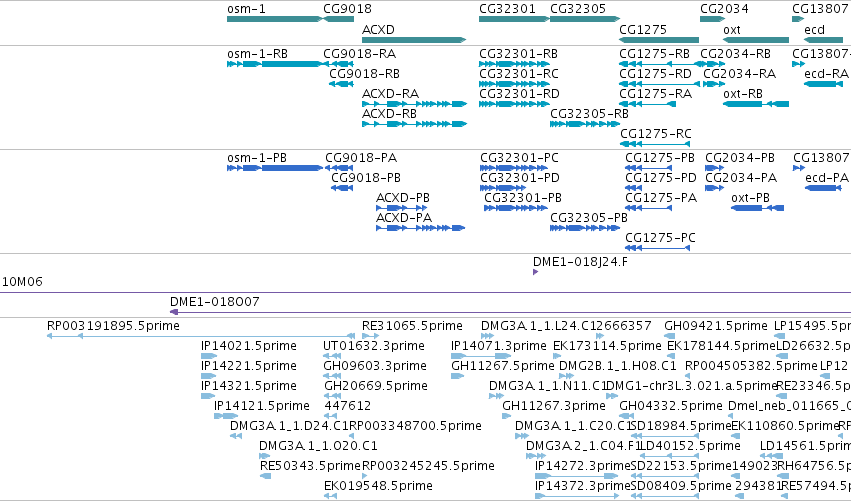Click the 10M06 track label
This screenshot has height=501, width=851.
[x=22, y=282]
